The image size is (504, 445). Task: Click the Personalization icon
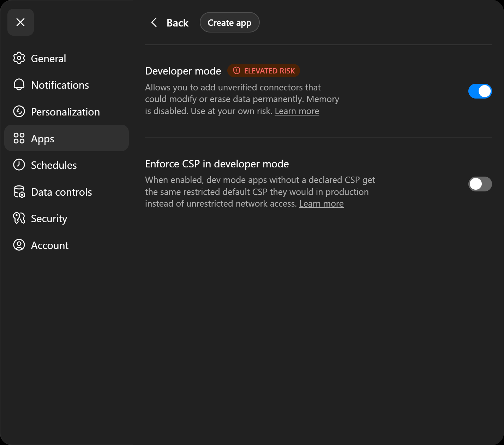pyautogui.click(x=19, y=112)
